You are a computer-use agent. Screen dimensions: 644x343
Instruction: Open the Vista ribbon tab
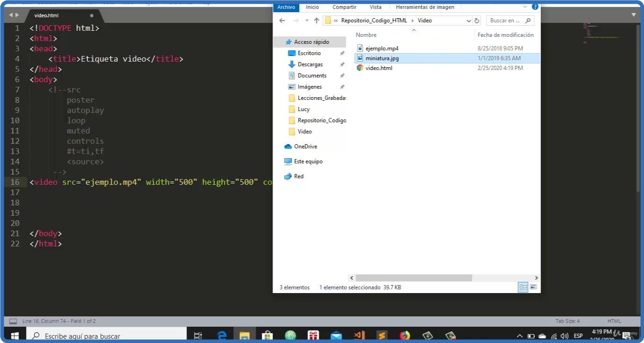(x=375, y=7)
